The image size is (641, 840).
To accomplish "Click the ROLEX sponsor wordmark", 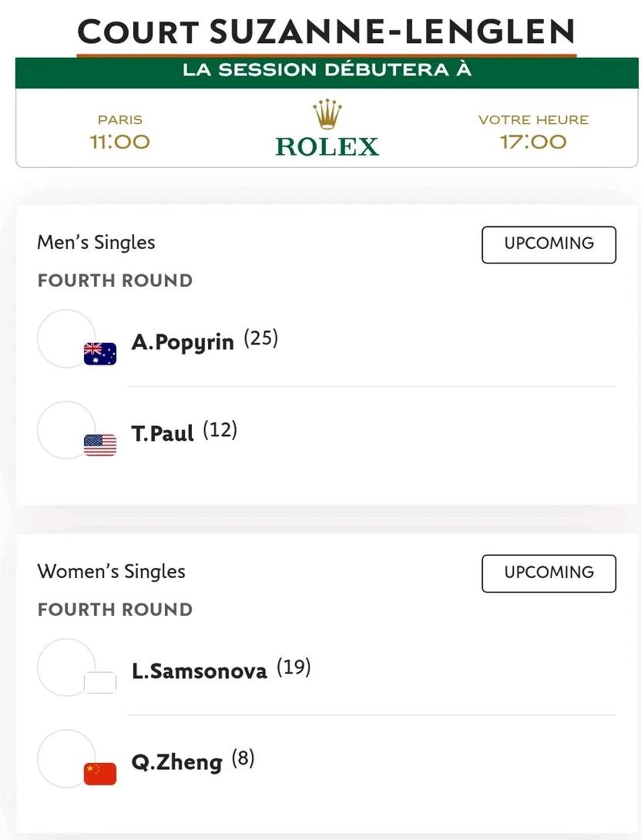I will pyautogui.click(x=327, y=146).
